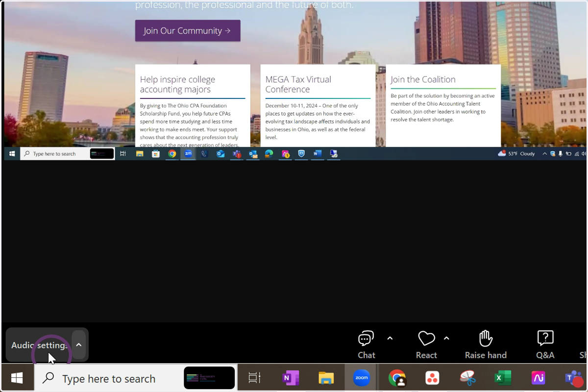This screenshot has height=392, width=588.
Task: Open File Explorer in shared screen taskbar
Action: (x=140, y=154)
